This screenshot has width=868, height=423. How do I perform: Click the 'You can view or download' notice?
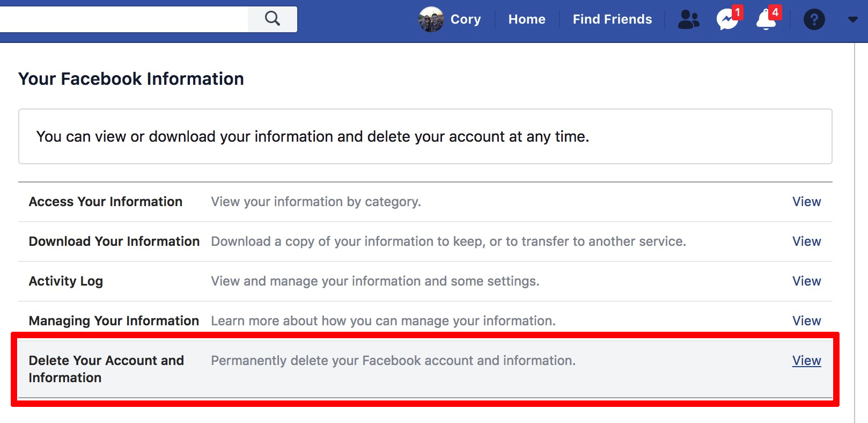425,136
